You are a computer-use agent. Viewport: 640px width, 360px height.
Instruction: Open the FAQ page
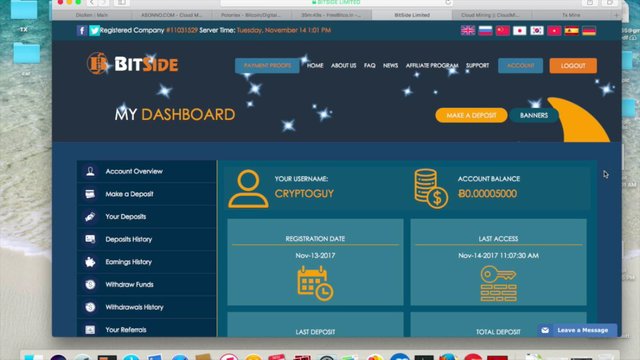[x=369, y=65]
